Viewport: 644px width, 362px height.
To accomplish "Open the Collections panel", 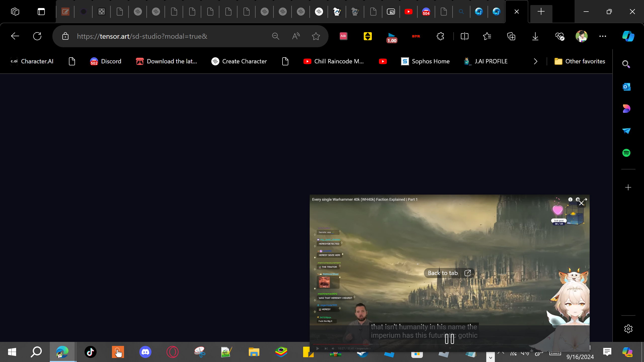I will 511,36.
